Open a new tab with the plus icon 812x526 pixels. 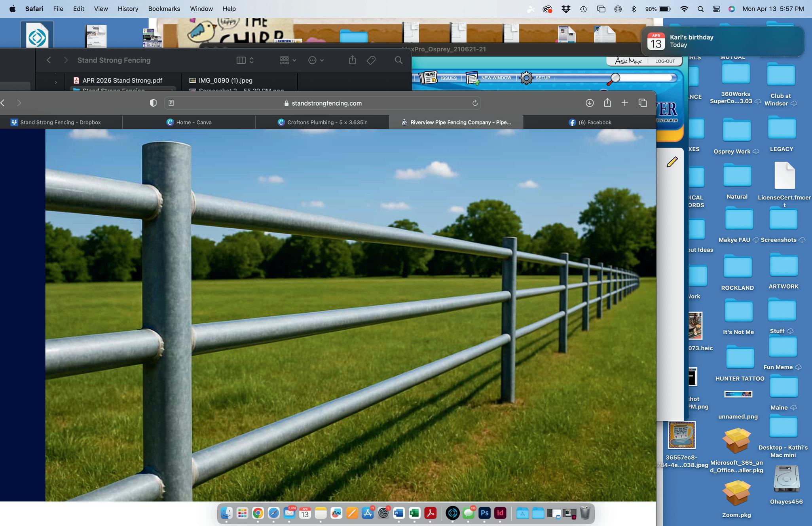(x=624, y=103)
